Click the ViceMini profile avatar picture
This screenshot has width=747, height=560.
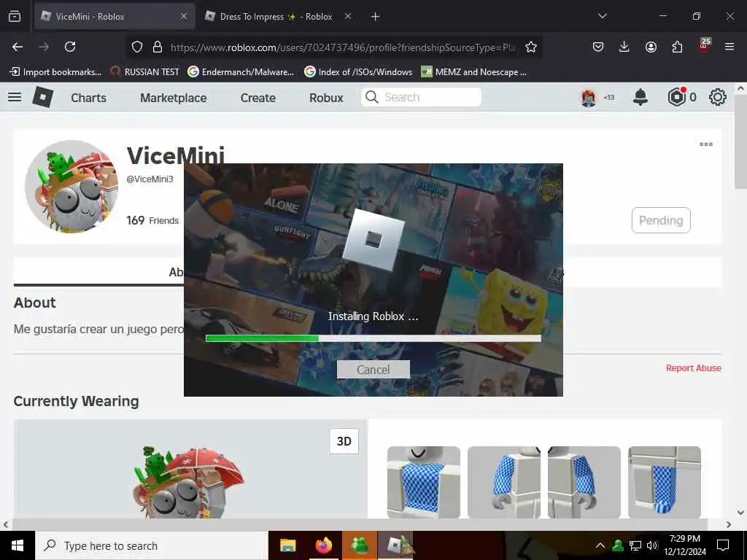click(x=71, y=187)
